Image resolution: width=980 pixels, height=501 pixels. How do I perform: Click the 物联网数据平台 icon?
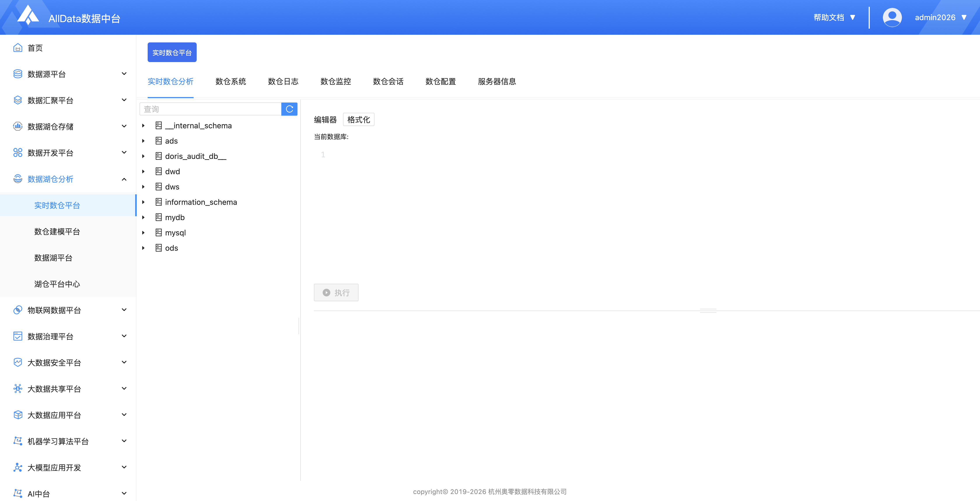click(17, 310)
